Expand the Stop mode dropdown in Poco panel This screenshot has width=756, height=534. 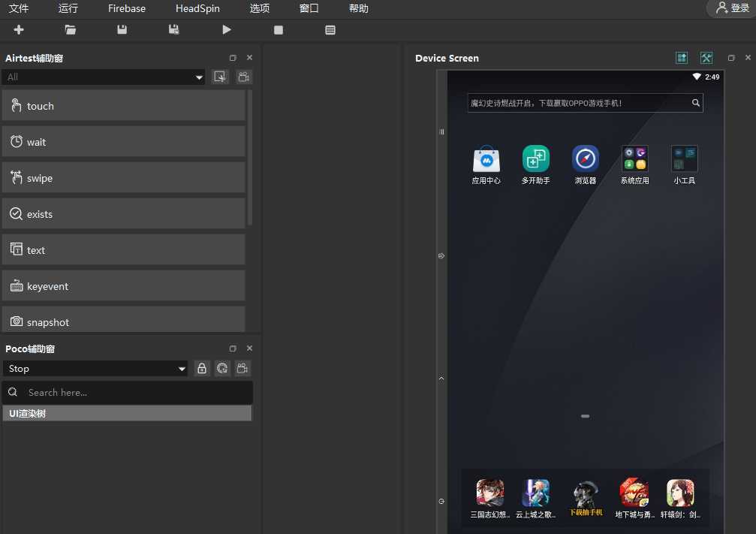(x=95, y=369)
